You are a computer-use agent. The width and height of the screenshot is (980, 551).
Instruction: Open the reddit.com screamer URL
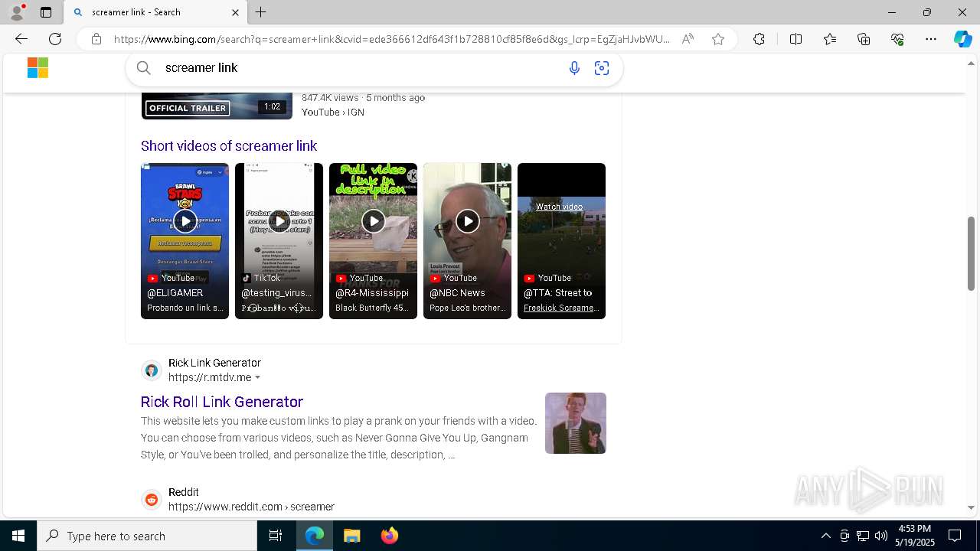pyautogui.click(x=251, y=507)
